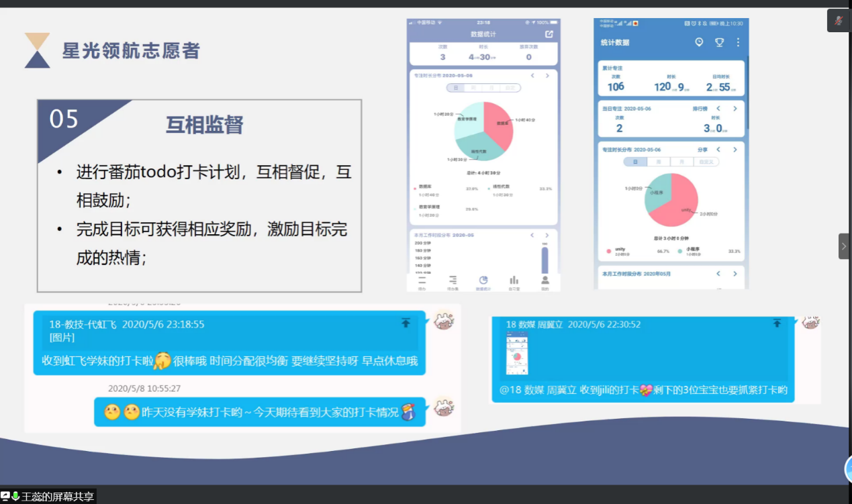Tap the 我的 profile icon in bottom navigation

545,281
